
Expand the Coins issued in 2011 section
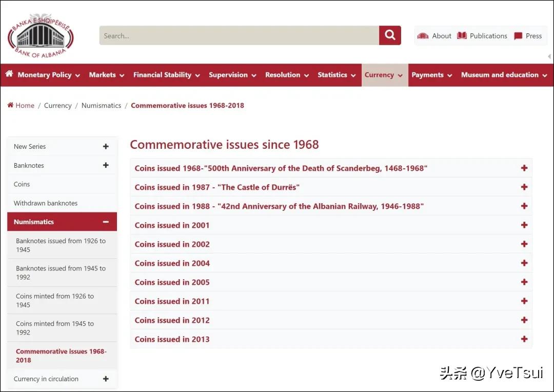click(331, 301)
